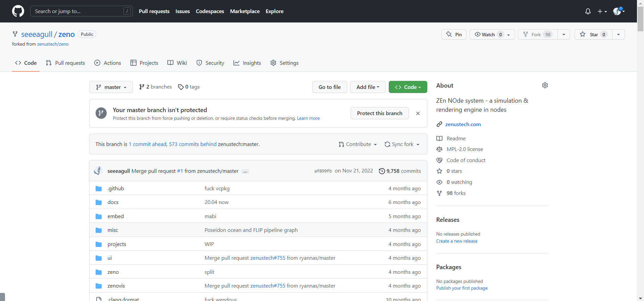Click Protect this branch button
The height and width of the screenshot is (301, 644).
380,113
